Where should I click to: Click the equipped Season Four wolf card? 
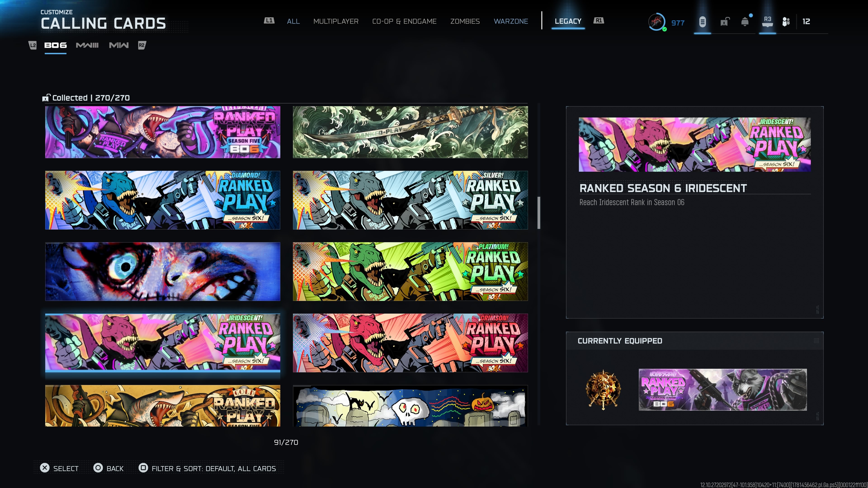[x=723, y=390]
